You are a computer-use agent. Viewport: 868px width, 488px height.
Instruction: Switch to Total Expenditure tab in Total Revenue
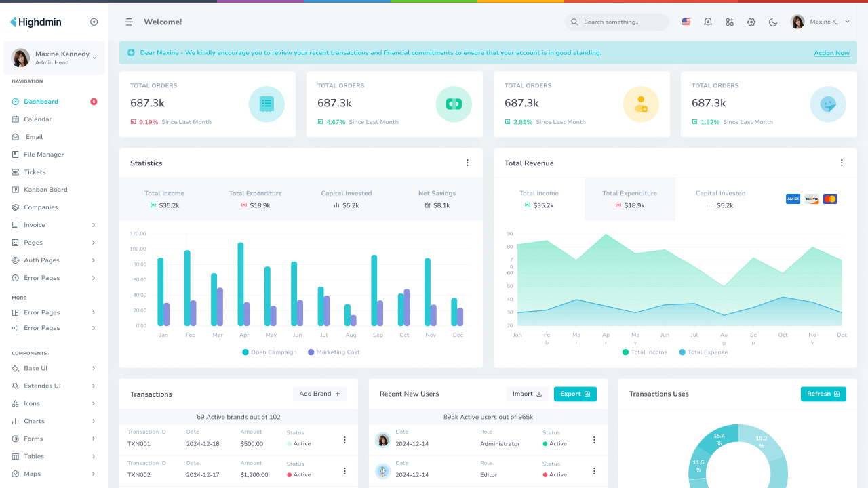tap(629, 199)
